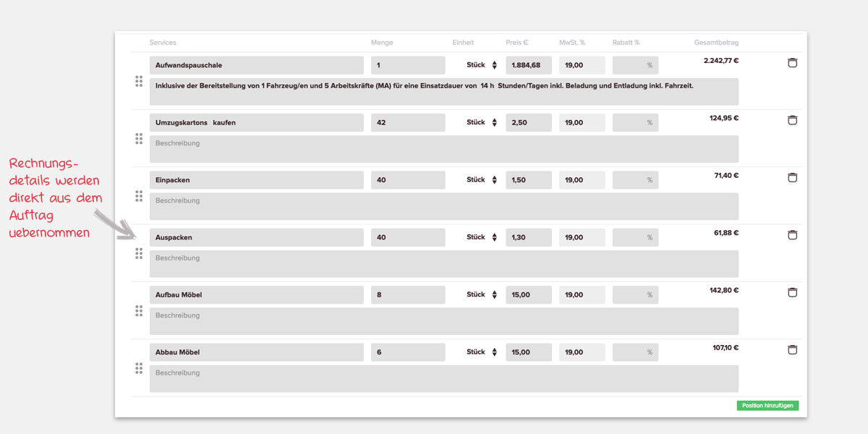Focus the Rabatt % field for Aufbau Möbel
This screenshot has height=434, width=868.
pos(635,294)
